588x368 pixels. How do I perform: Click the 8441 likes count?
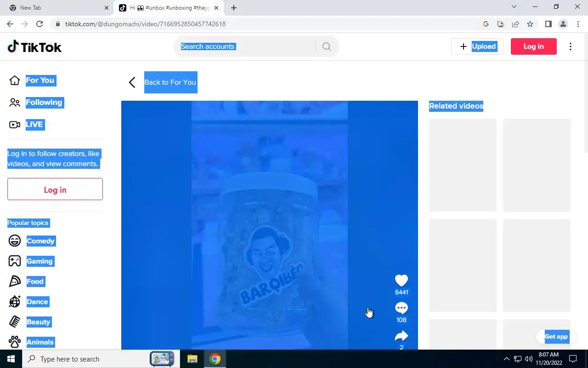click(401, 292)
